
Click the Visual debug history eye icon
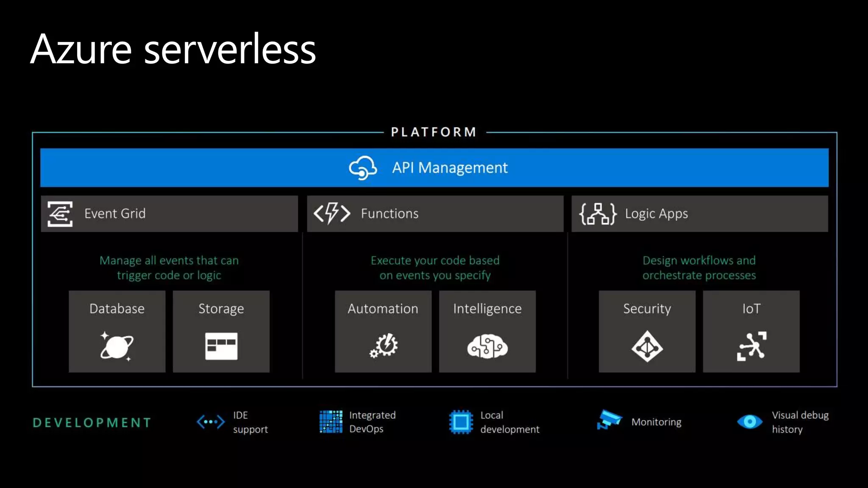click(749, 421)
